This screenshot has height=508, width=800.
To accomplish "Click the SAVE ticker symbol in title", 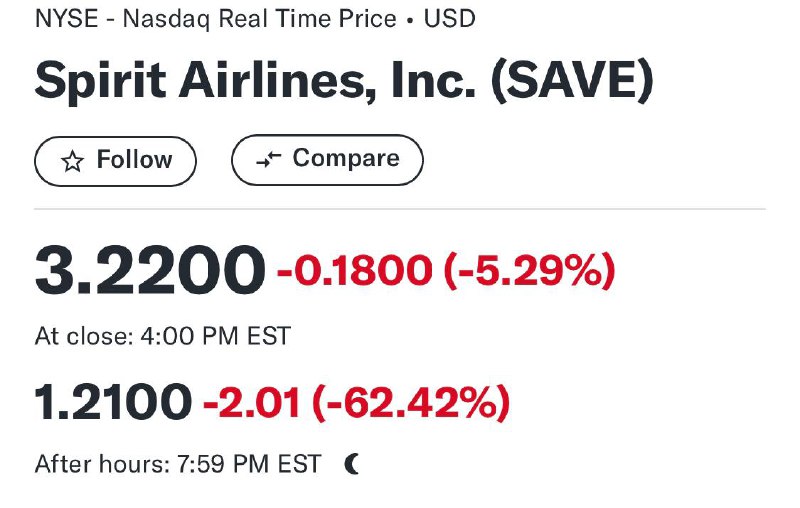I will [x=572, y=80].
